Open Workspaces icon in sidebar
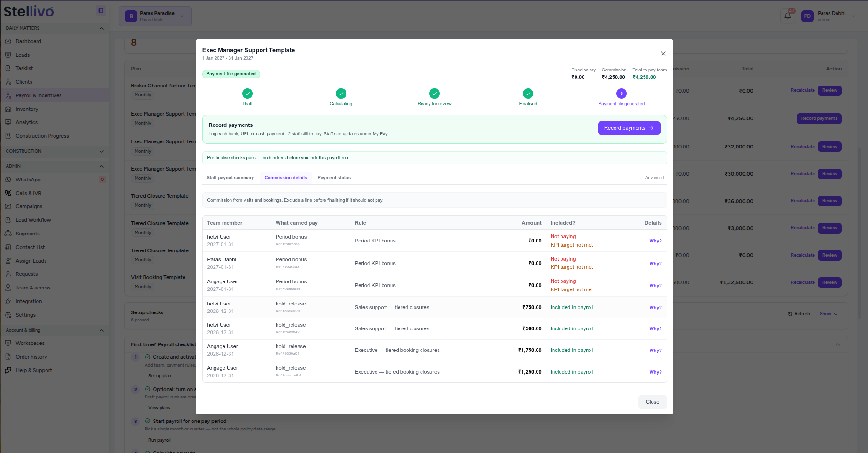The height and width of the screenshot is (453, 868). point(8,343)
